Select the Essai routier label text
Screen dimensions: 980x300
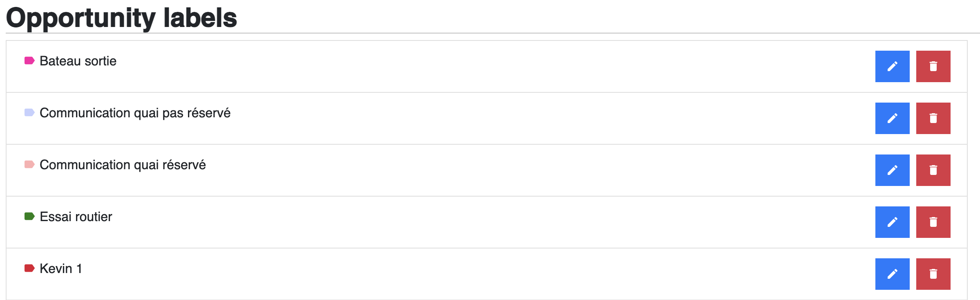click(76, 217)
